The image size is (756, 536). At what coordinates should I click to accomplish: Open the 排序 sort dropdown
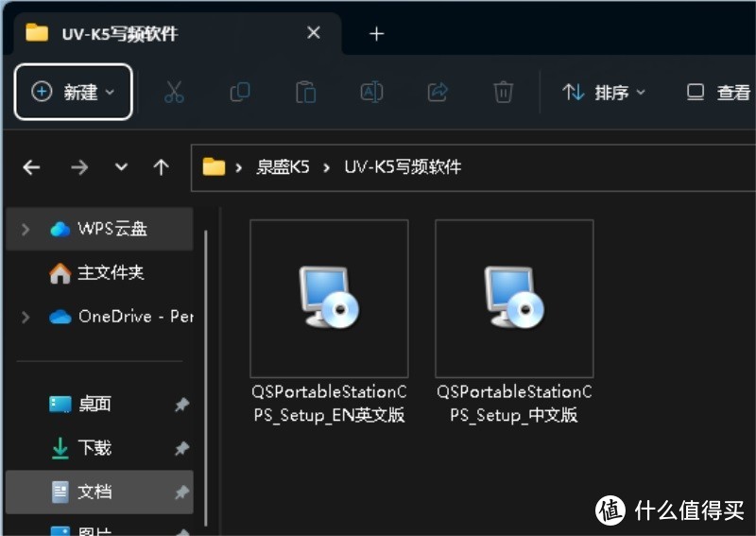coord(605,92)
